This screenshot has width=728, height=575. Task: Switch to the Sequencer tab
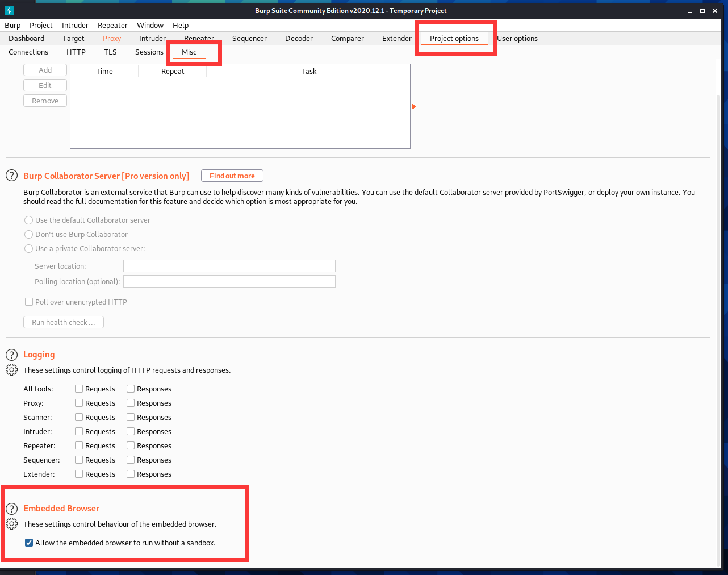coord(249,39)
